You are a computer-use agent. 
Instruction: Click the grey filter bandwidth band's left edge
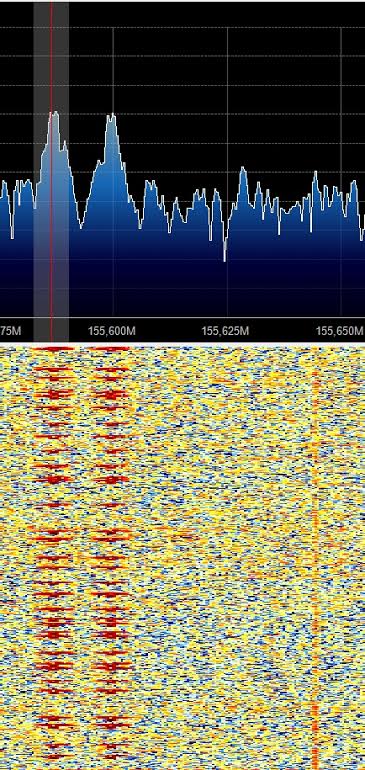point(34,172)
